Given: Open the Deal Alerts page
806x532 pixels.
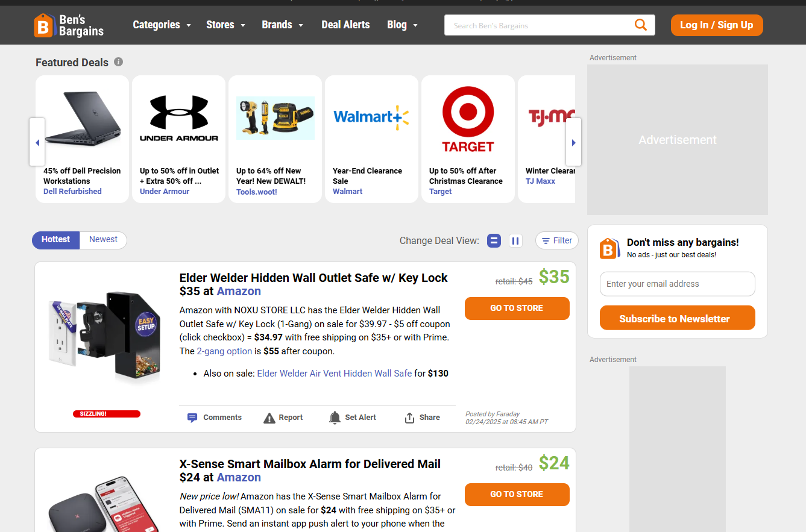Looking at the screenshot, I should (345, 25).
